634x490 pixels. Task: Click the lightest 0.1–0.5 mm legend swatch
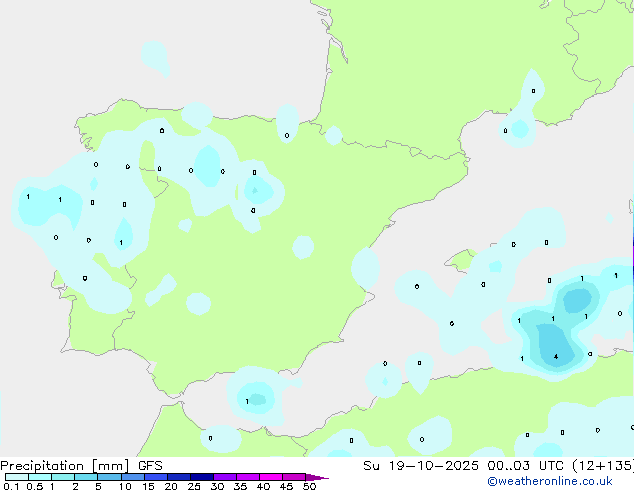(x=17, y=477)
